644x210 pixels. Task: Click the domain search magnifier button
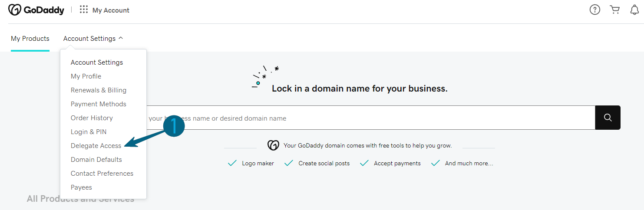tap(608, 118)
